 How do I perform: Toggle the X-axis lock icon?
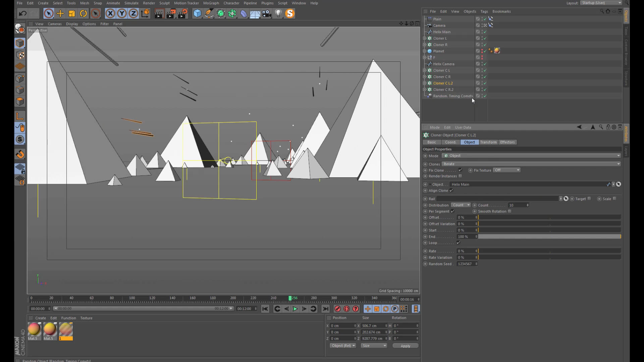[x=110, y=13]
